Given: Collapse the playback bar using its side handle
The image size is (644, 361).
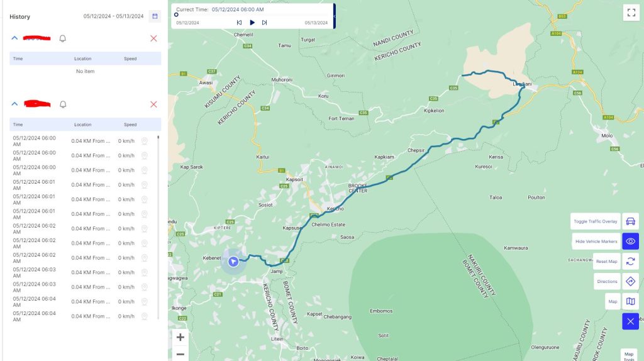Looking at the screenshot, I should (x=335, y=16).
